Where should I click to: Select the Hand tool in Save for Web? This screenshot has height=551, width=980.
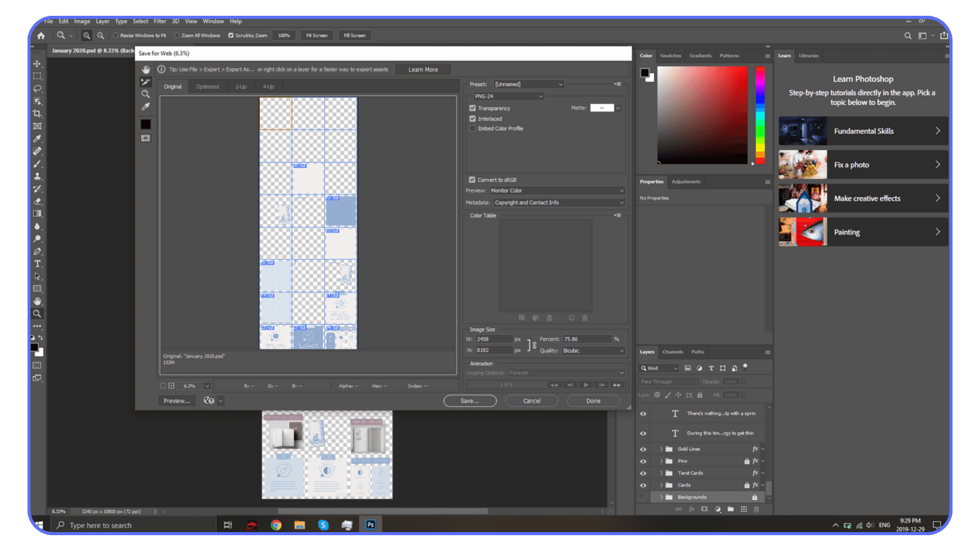(x=146, y=69)
